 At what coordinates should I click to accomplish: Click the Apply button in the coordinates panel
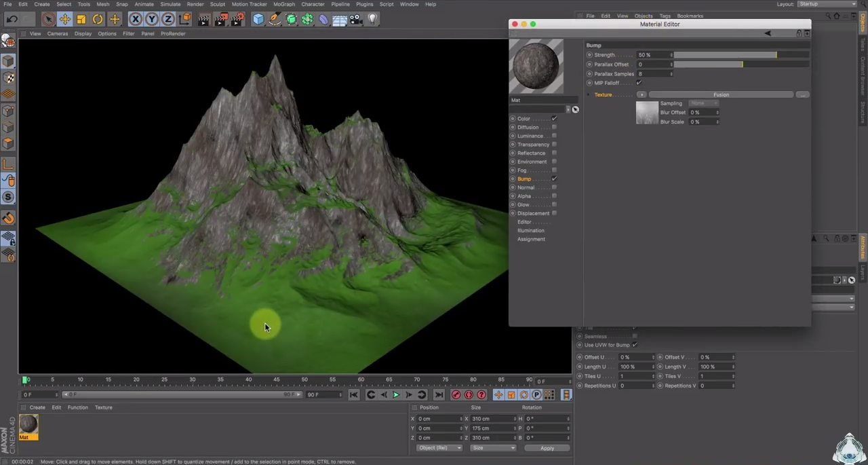547,448
